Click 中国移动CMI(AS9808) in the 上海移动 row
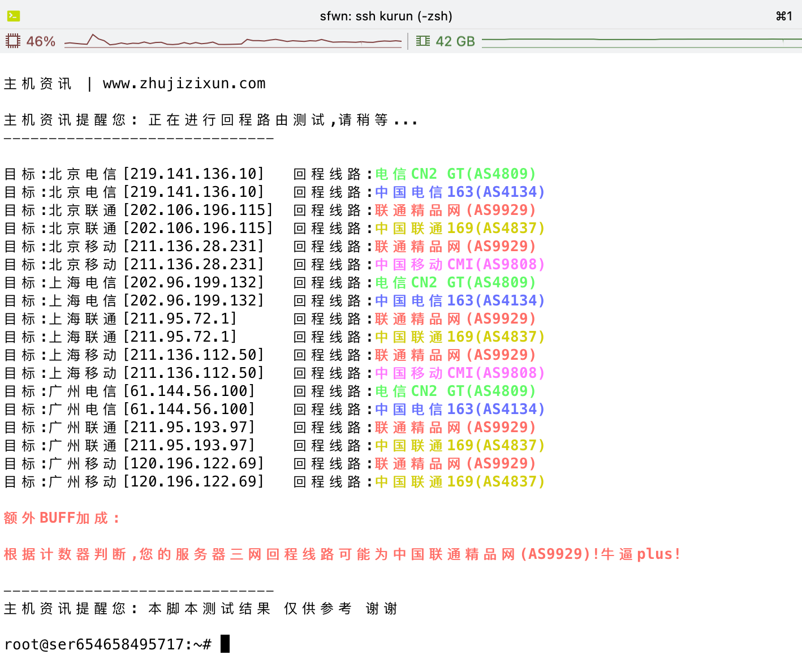The width and height of the screenshot is (802, 672). [460, 373]
